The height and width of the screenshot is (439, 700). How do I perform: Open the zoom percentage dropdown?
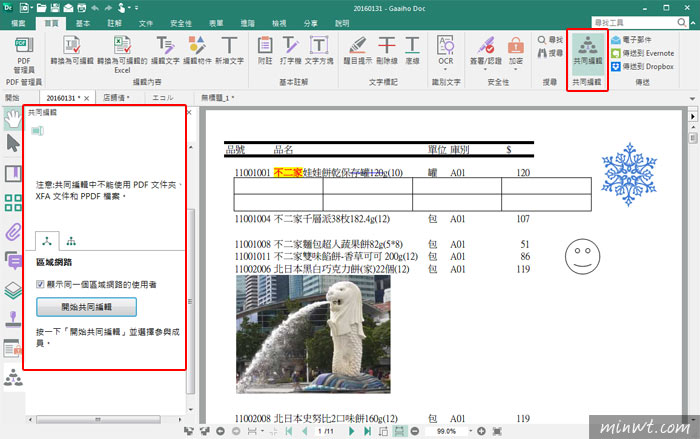coord(470,431)
